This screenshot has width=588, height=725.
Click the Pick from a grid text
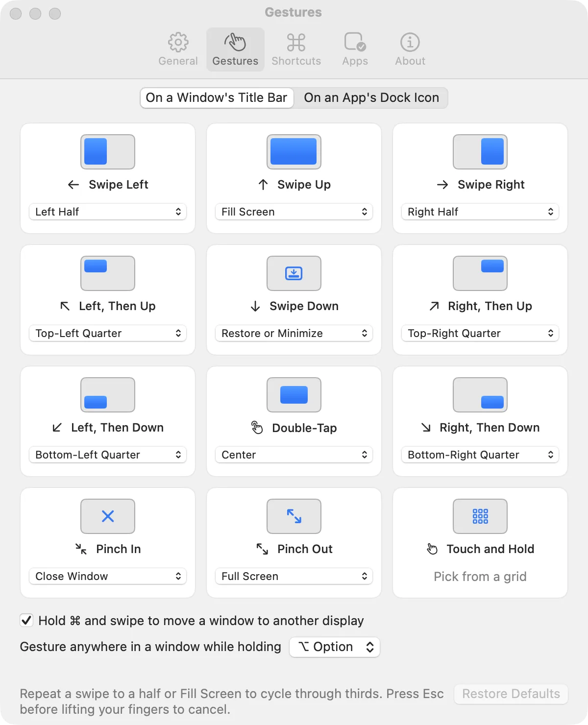point(480,577)
